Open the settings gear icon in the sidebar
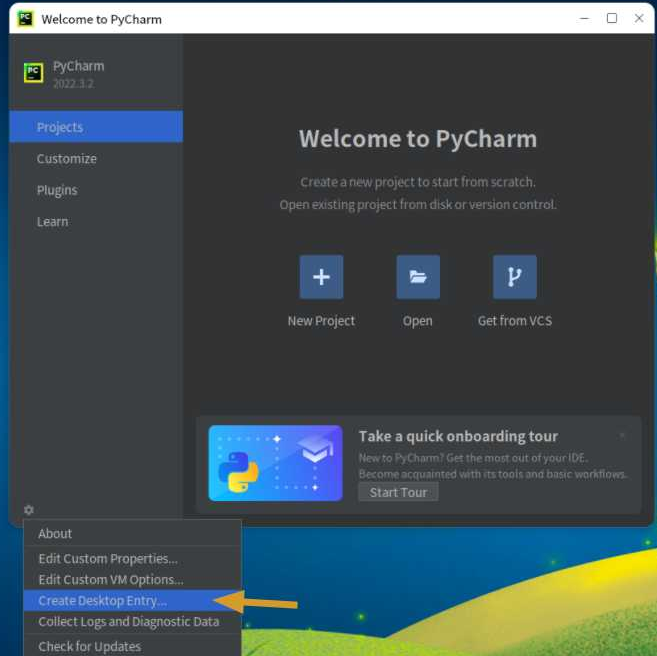This screenshot has width=657, height=656. coord(29,510)
